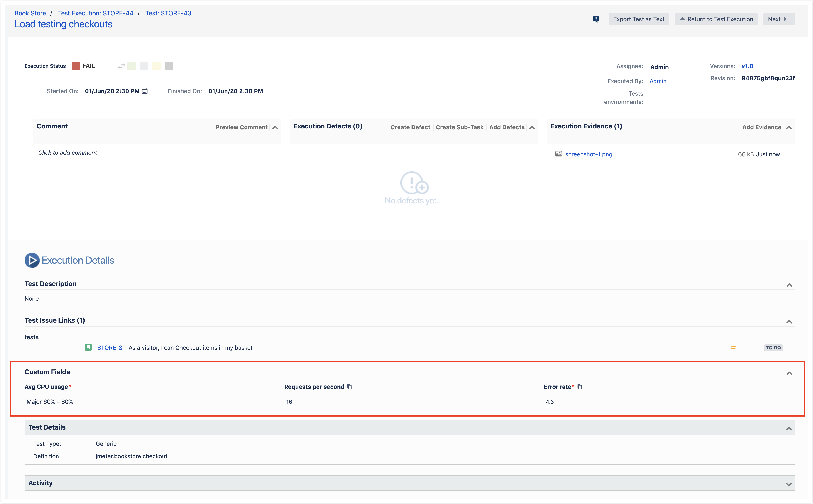Open the Test Execution: STORE-44 breadcrumb link

[95, 13]
